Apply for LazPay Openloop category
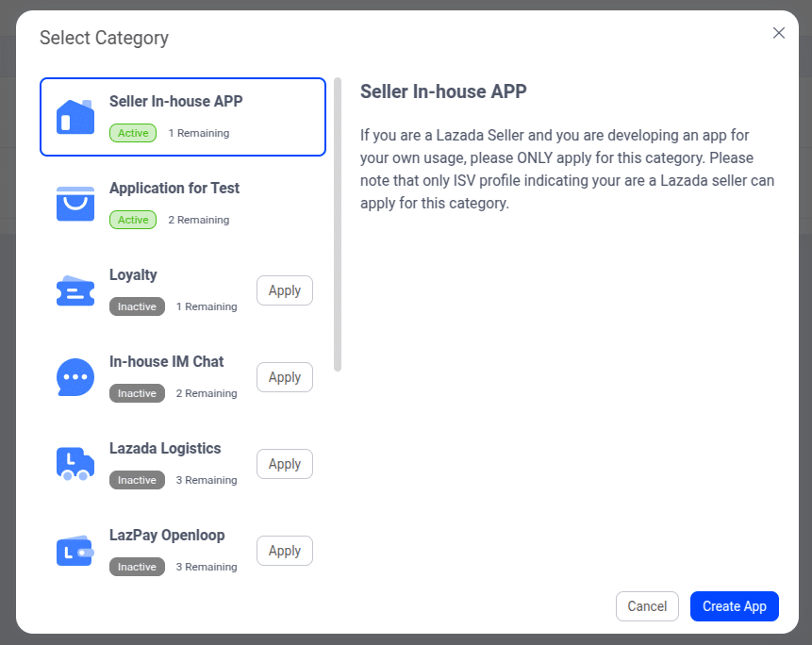The width and height of the screenshot is (812, 645). pos(284,551)
